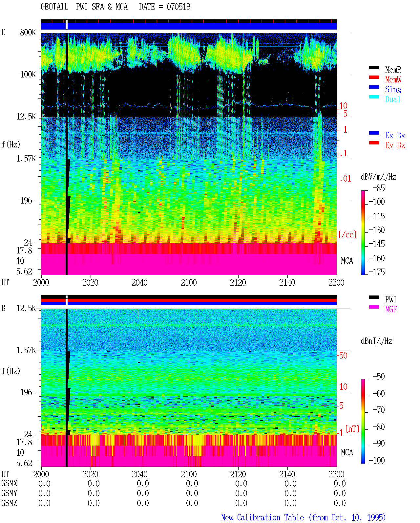
Task: Click the '-70' value on the dBnT scale
Action: coord(379,410)
